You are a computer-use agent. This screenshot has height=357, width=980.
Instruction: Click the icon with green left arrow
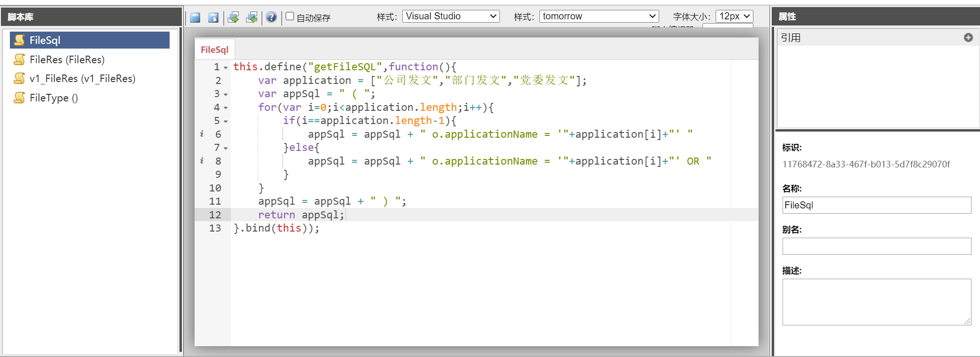pos(252,17)
